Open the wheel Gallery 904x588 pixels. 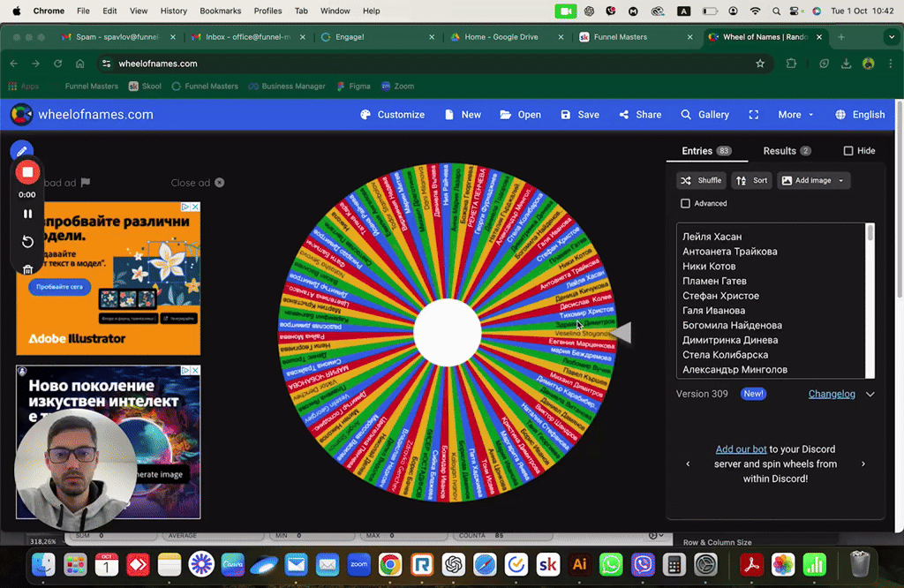click(x=705, y=115)
